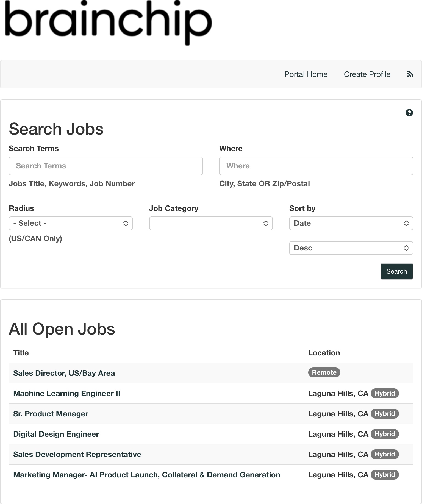Open Create Profile page
The width and height of the screenshot is (422, 504).
tap(367, 74)
